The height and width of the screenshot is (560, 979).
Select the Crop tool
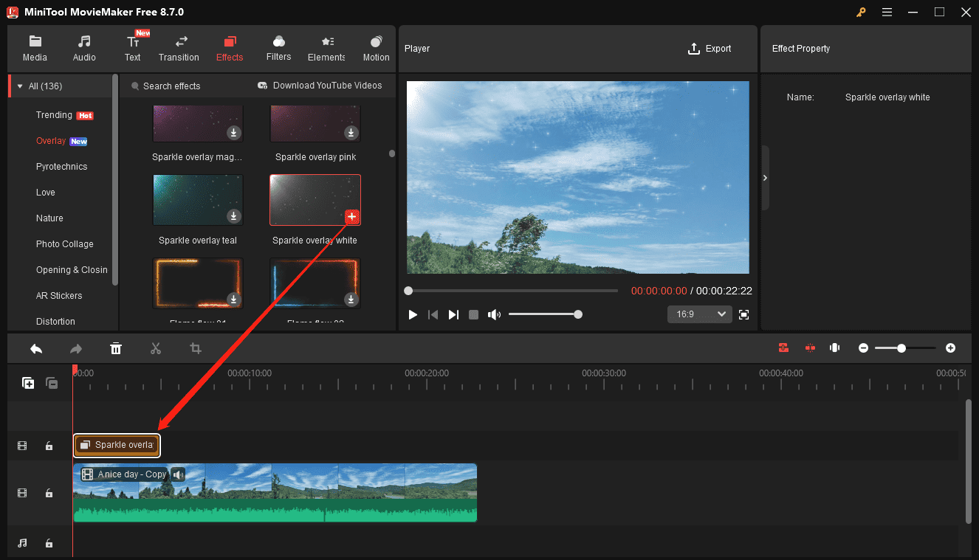pyautogui.click(x=196, y=348)
